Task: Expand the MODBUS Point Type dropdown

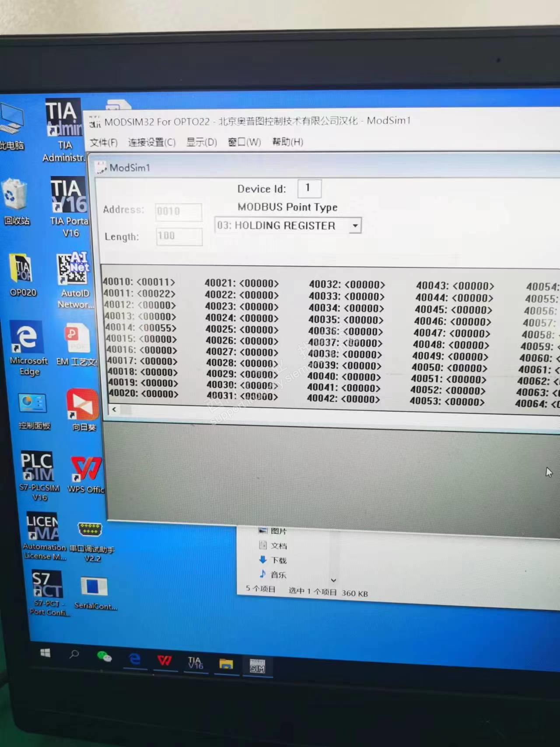Action: click(355, 226)
